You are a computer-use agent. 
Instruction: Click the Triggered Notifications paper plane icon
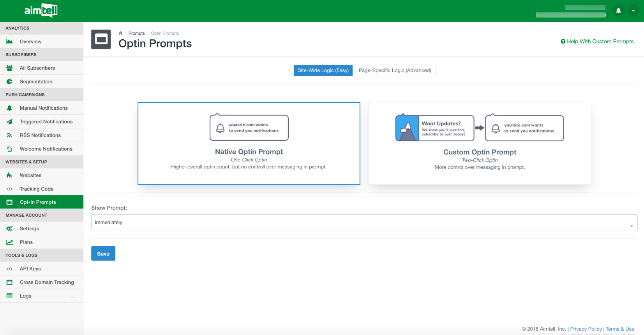pyautogui.click(x=10, y=122)
